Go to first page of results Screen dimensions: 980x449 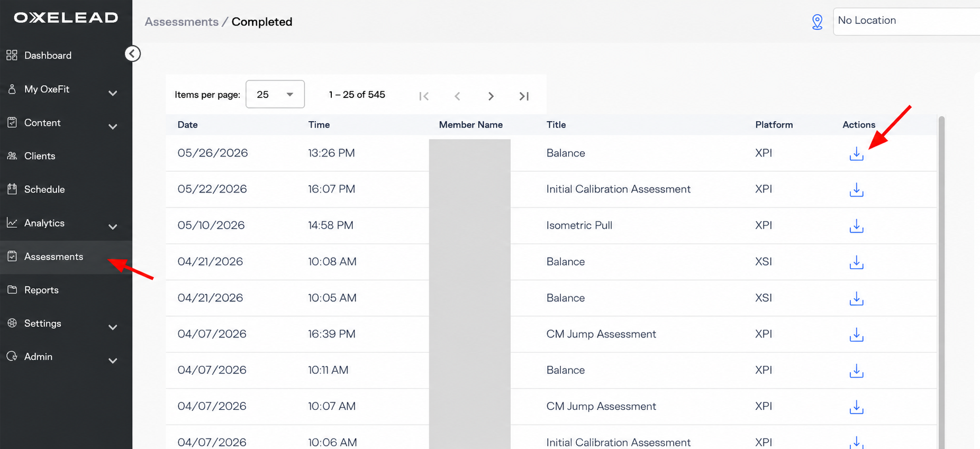[424, 96]
